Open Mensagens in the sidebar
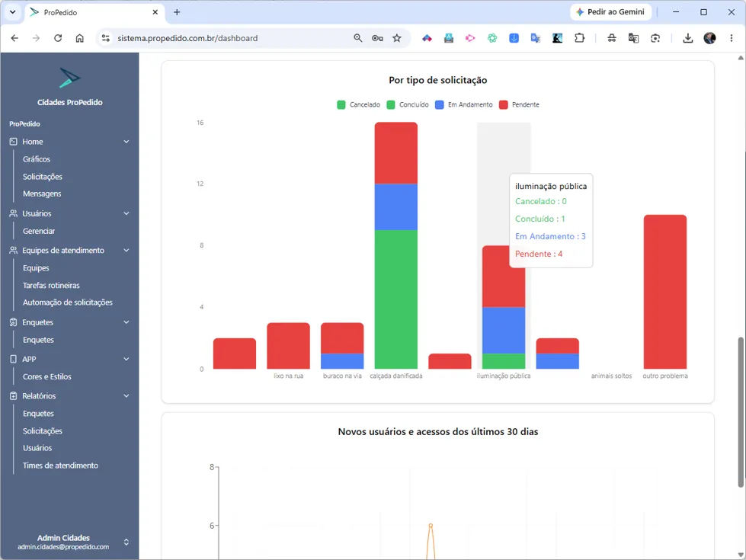This screenshot has width=746, height=560. [x=42, y=194]
